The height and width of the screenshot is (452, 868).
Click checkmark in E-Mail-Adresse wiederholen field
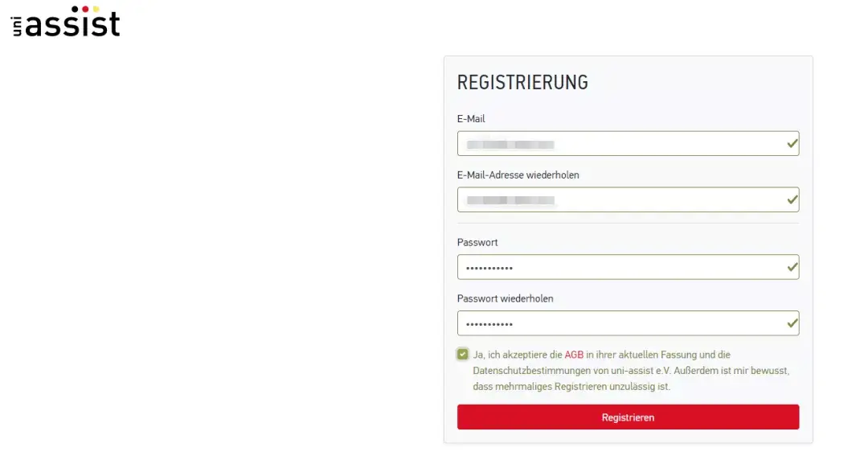(792, 199)
